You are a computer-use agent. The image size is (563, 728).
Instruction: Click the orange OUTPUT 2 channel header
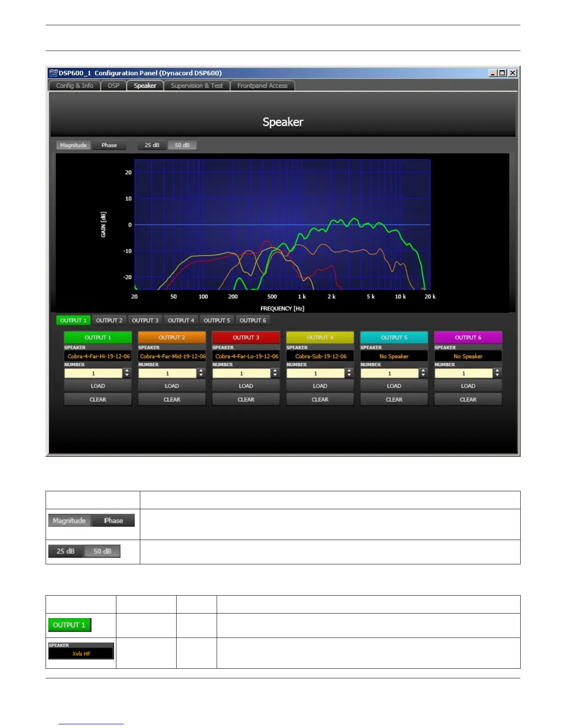tap(172, 337)
